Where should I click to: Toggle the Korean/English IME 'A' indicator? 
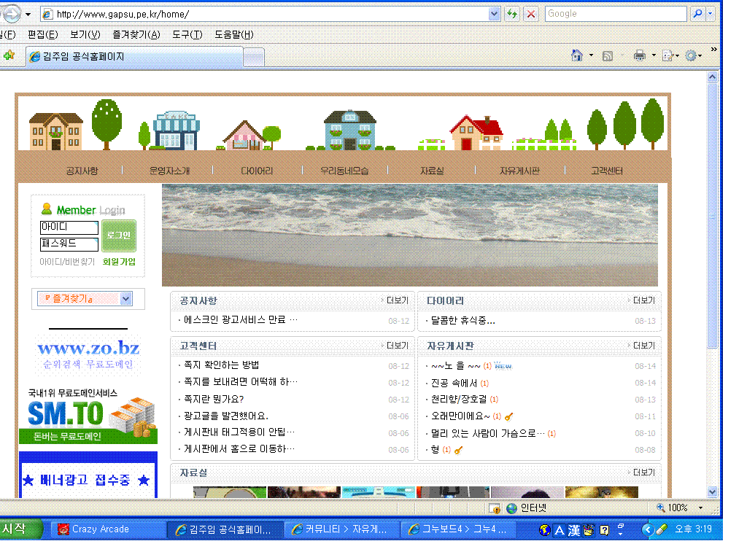[560, 530]
